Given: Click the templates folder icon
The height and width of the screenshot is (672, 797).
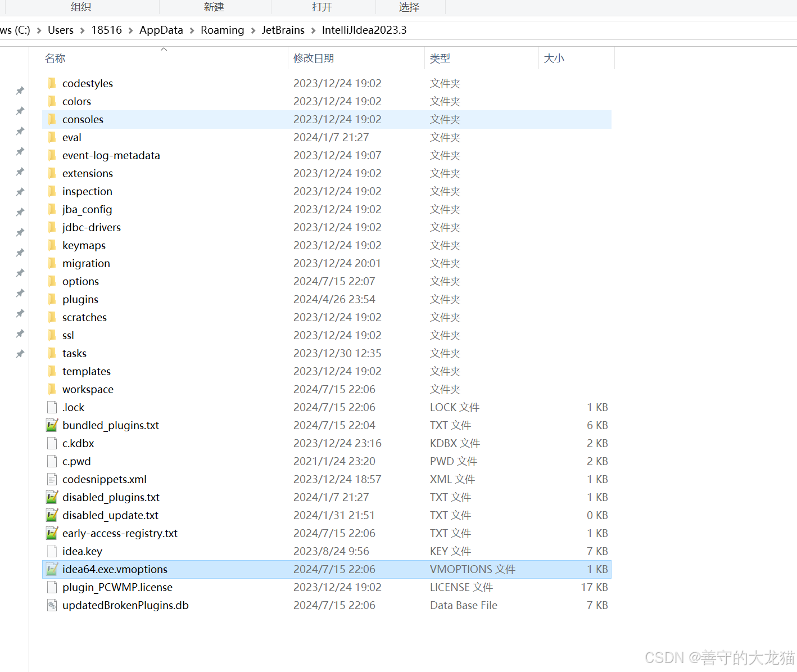Looking at the screenshot, I should (52, 371).
